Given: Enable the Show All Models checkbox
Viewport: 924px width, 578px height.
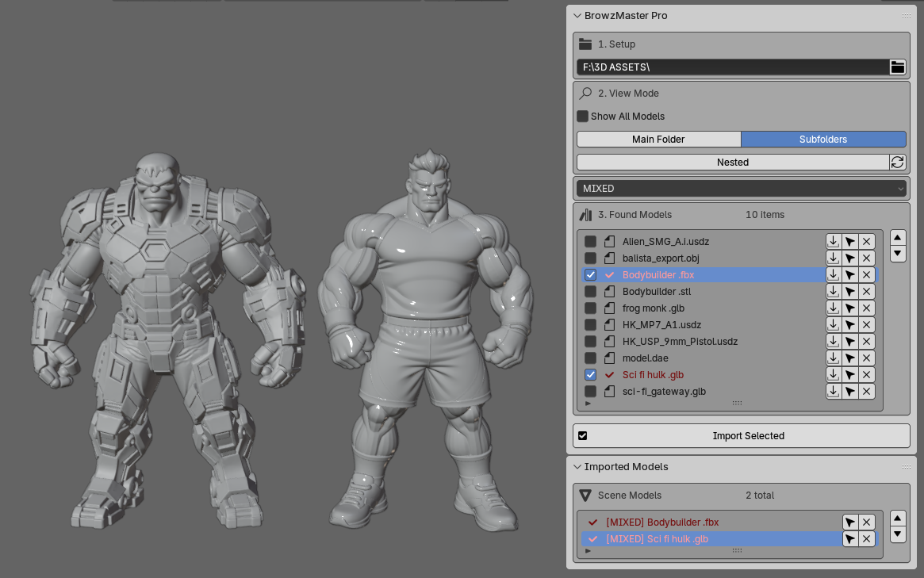Looking at the screenshot, I should pos(583,116).
